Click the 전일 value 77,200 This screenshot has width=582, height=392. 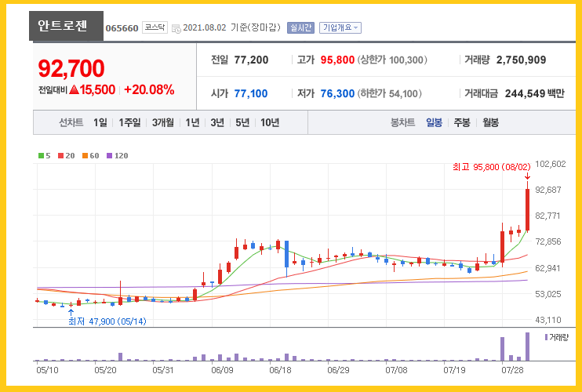click(x=251, y=60)
